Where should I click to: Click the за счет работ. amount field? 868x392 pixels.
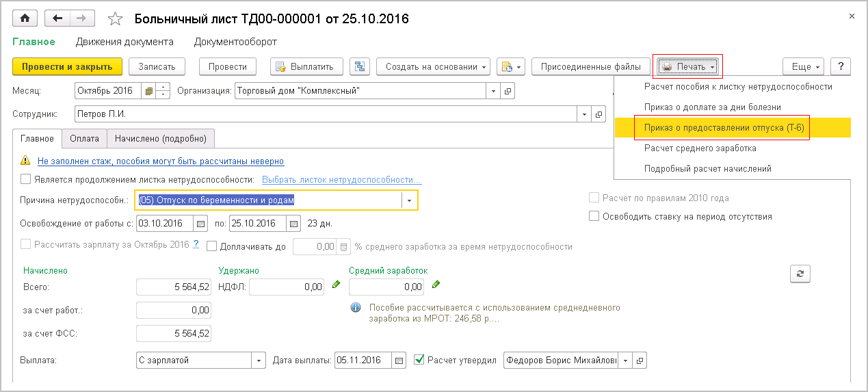174,310
